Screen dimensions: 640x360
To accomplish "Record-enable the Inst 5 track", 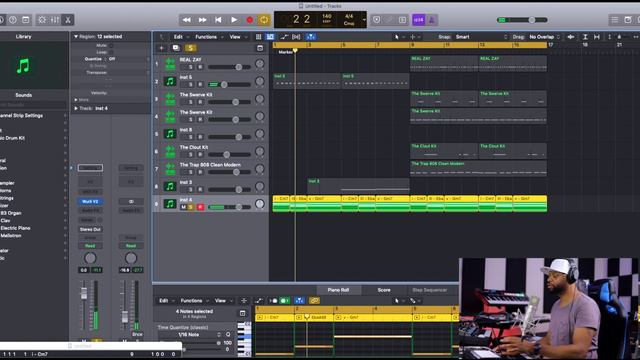I will click(x=200, y=84).
